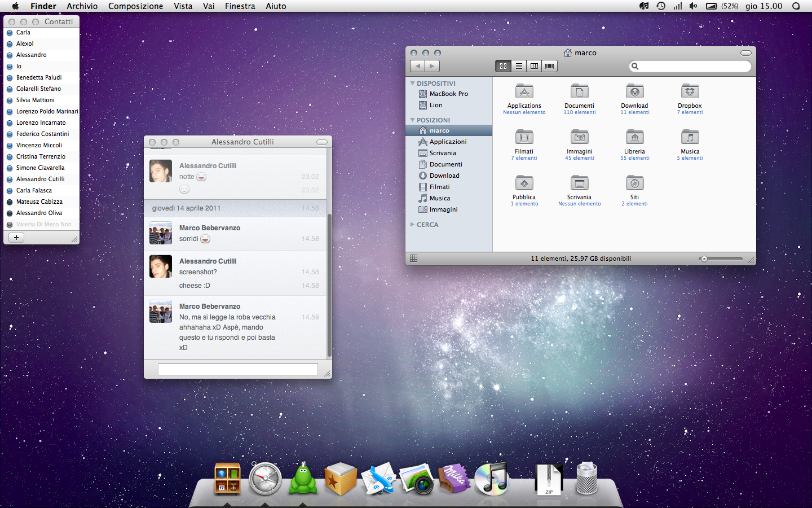Open the Libreria folder icon
The width and height of the screenshot is (812, 508).
[634, 138]
